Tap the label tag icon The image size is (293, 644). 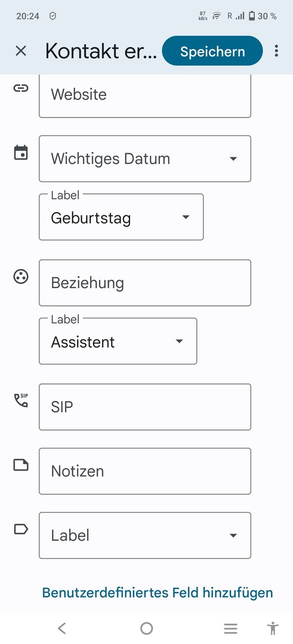(x=21, y=529)
